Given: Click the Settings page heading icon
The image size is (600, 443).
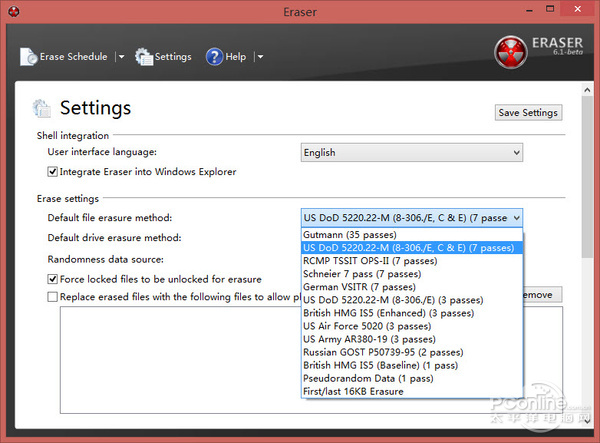Looking at the screenshot, I should click(x=42, y=108).
